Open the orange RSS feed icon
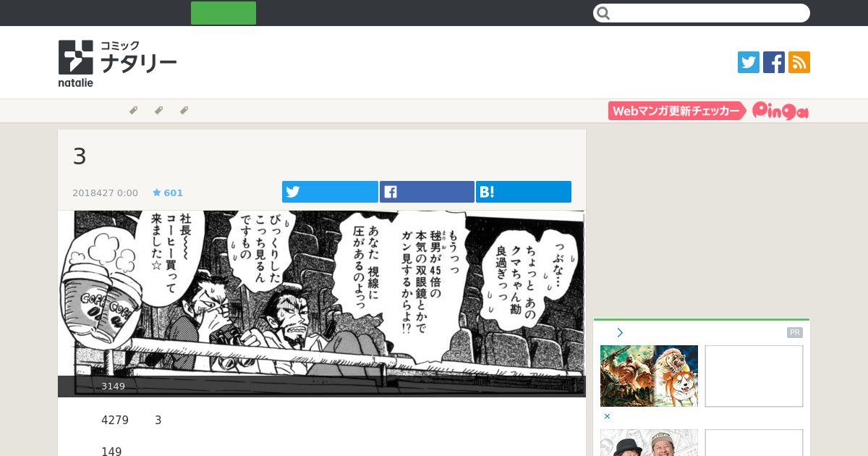Viewport: 868px width, 456px height. coord(799,62)
